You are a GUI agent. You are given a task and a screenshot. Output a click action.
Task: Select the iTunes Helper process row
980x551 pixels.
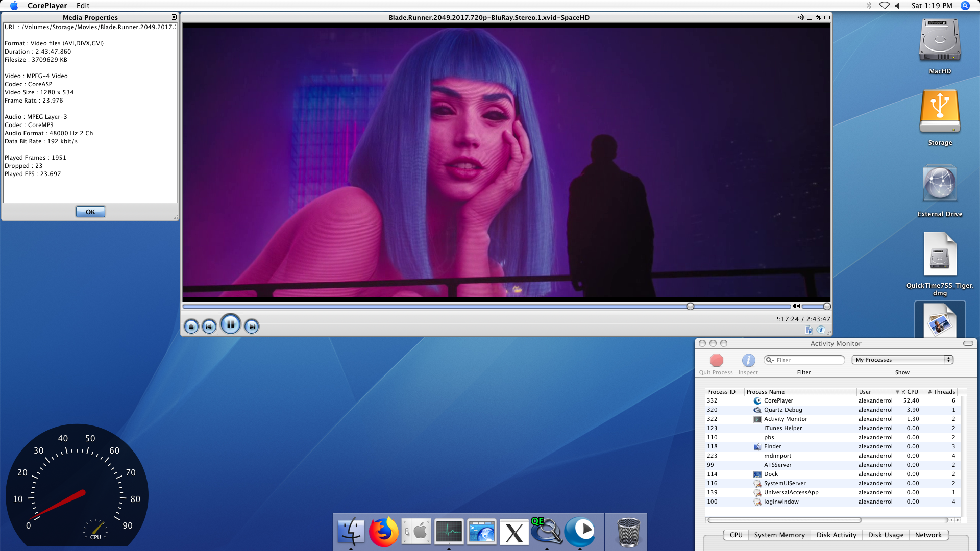click(832, 428)
